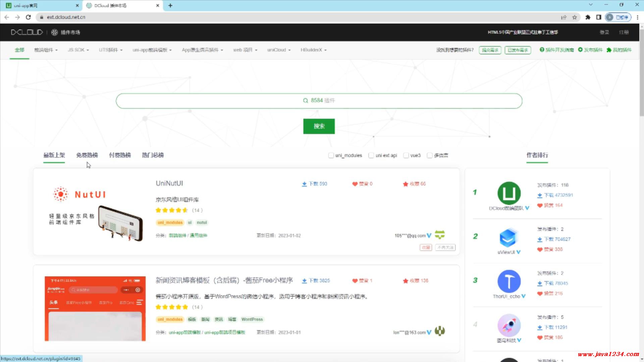This screenshot has height=362, width=644.
Task: Close the DCloud 插件市场 tab
Action: [158, 5]
